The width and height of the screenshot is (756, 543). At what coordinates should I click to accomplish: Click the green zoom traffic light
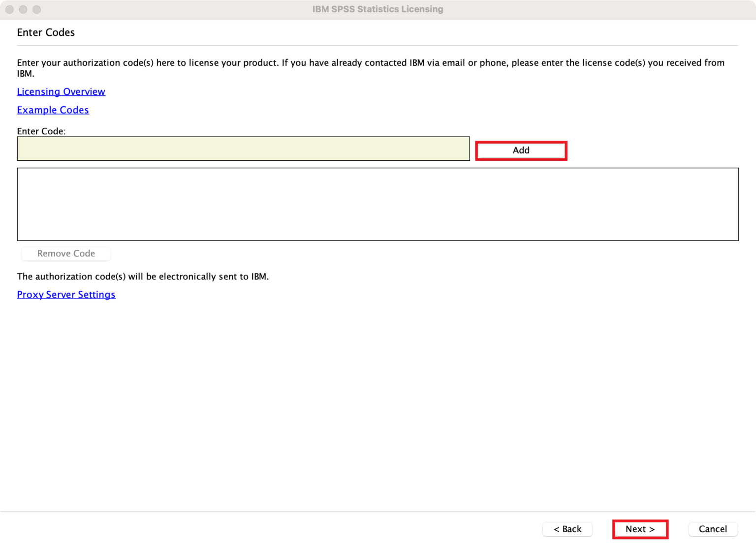click(x=36, y=9)
